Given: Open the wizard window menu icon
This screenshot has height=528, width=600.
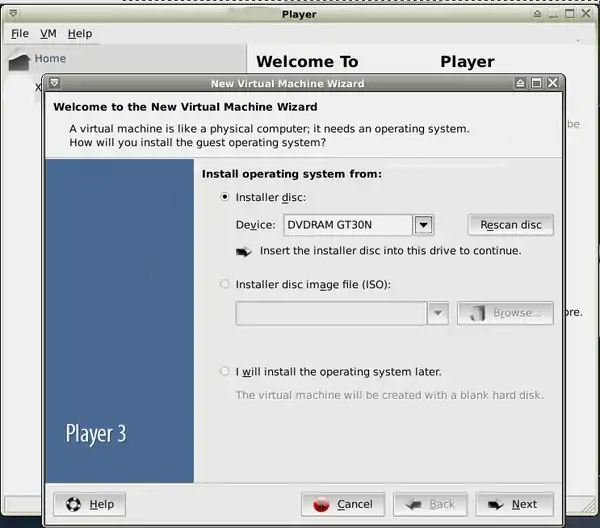Looking at the screenshot, I should coord(54,83).
